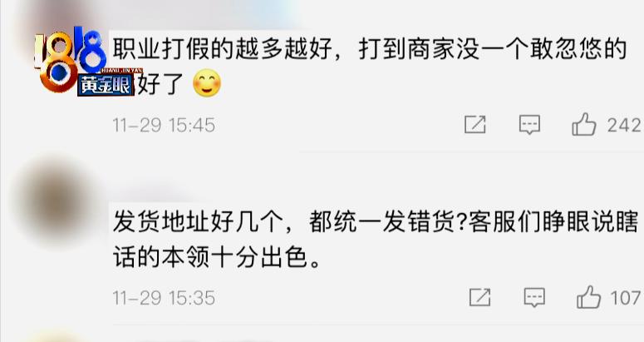Tap the 好了 text in the first comment
The width and height of the screenshot is (644, 342).
tap(160, 84)
